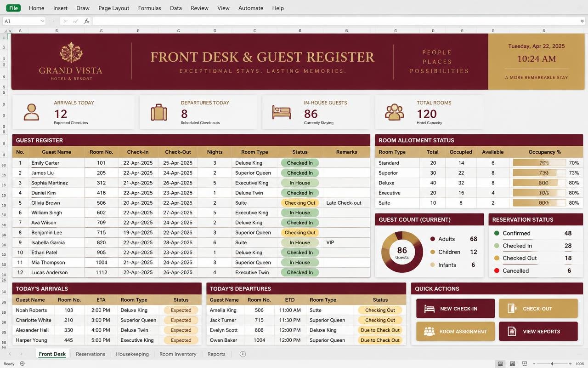588x368 pixels.
Task: Click the guest count donut chart
Action: (x=402, y=252)
